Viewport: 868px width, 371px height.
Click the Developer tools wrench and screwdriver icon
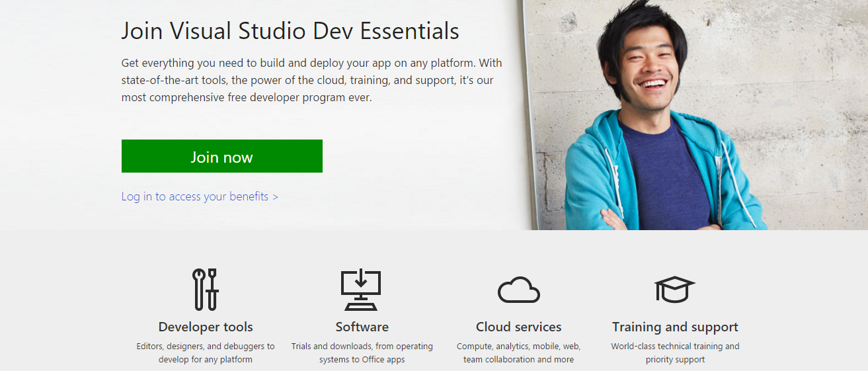[206, 290]
